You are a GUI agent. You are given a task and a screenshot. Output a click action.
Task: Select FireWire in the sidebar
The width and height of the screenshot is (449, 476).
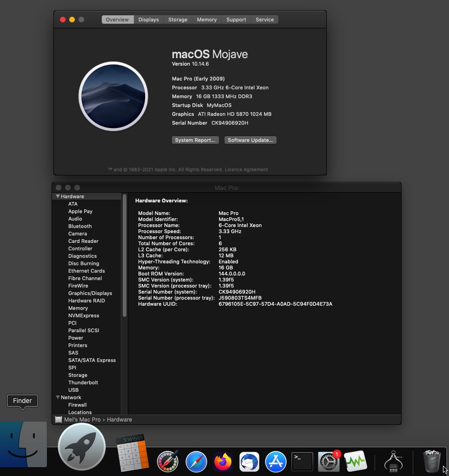[x=78, y=286]
